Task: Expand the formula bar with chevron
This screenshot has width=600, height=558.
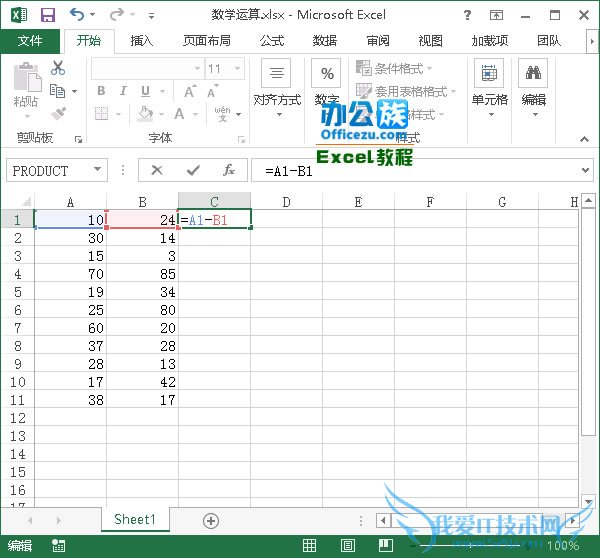Action: (x=585, y=171)
